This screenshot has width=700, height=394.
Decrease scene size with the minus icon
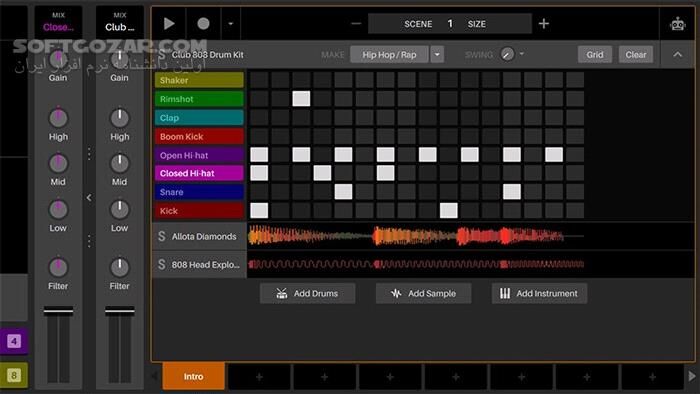[x=356, y=24]
